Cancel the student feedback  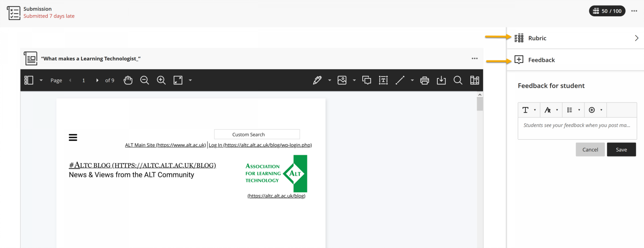click(x=590, y=150)
